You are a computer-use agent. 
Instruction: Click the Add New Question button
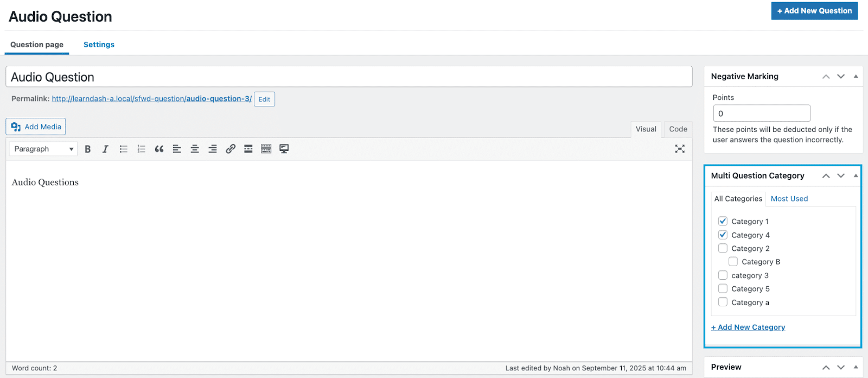tap(814, 11)
